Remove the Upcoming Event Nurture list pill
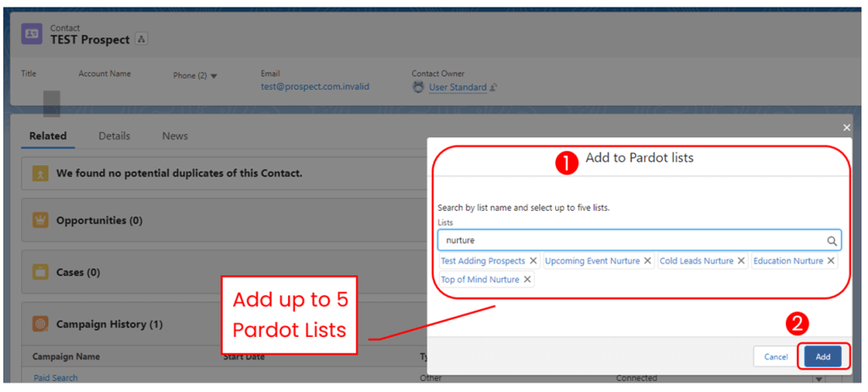Viewport: 868px width, 392px height. [x=647, y=261]
